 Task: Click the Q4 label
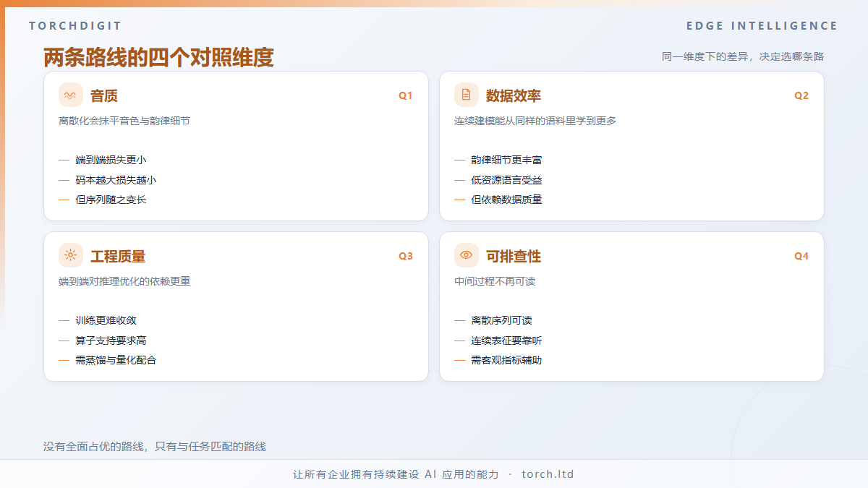(801, 256)
